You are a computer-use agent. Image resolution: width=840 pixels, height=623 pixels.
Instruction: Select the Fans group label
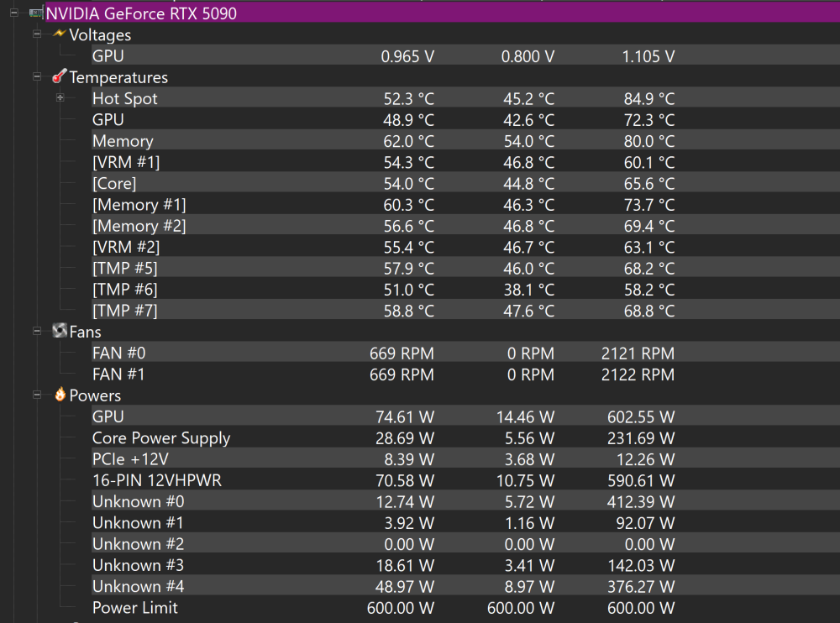[85, 332]
